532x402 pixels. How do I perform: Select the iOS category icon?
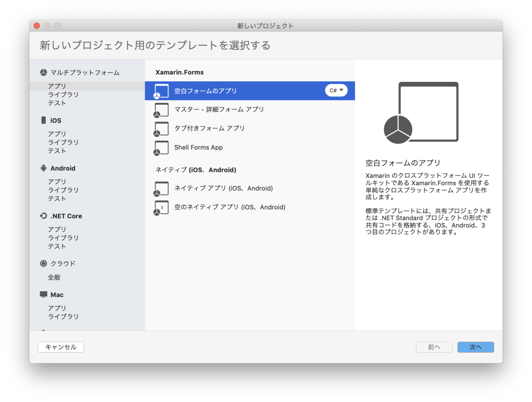pos(43,120)
